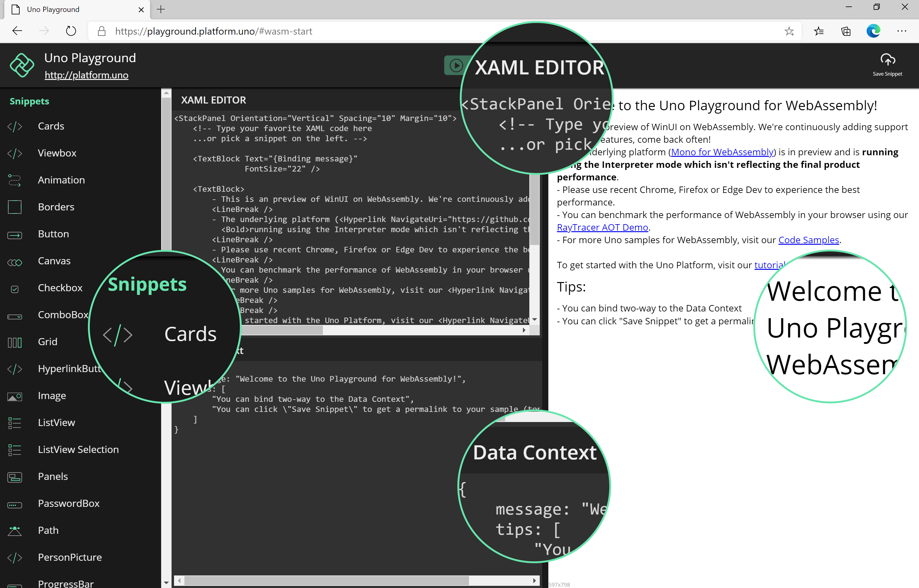Click the Run/Play button in toolbar

pyautogui.click(x=456, y=66)
